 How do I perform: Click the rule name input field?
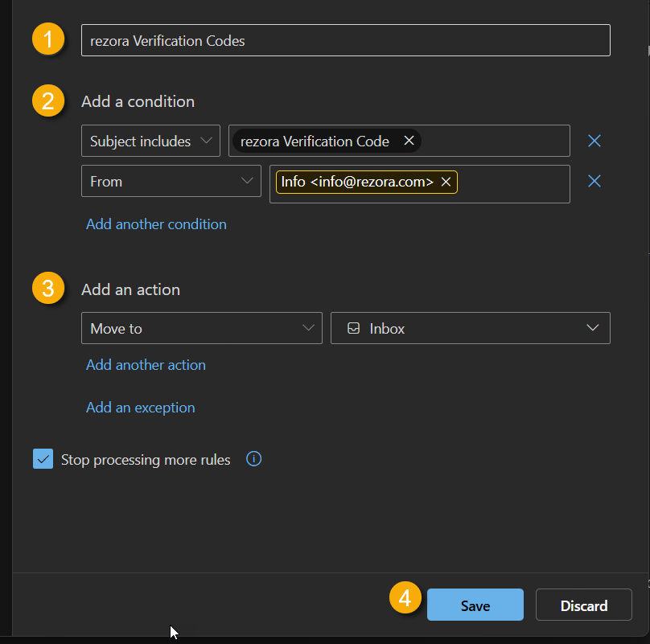click(345, 40)
